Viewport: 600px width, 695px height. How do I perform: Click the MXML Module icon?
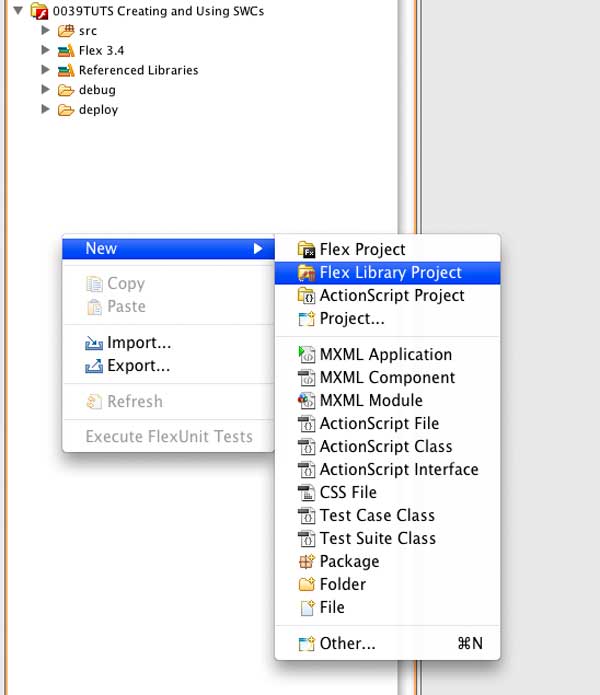click(x=306, y=401)
